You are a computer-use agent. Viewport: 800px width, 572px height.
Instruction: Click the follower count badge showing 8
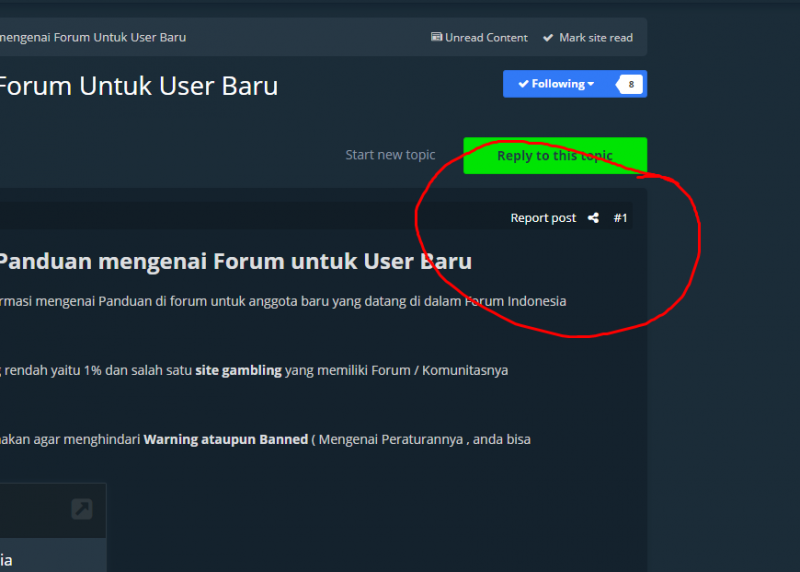coord(630,84)
